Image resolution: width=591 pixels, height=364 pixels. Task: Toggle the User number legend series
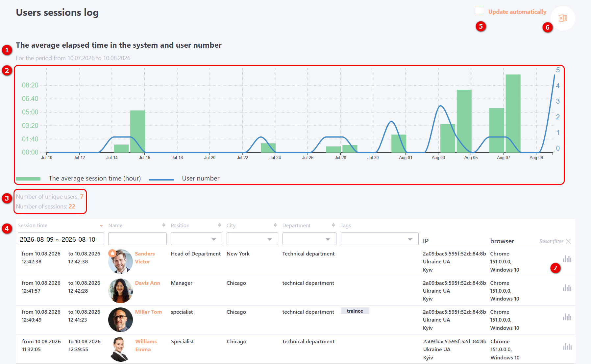[x=184, y=179]
